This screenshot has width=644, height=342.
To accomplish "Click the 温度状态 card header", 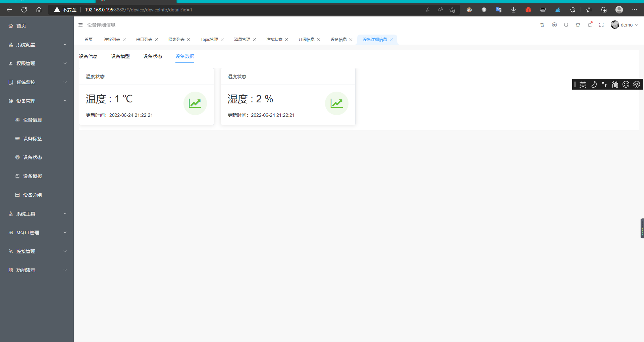I will point(146,77).
